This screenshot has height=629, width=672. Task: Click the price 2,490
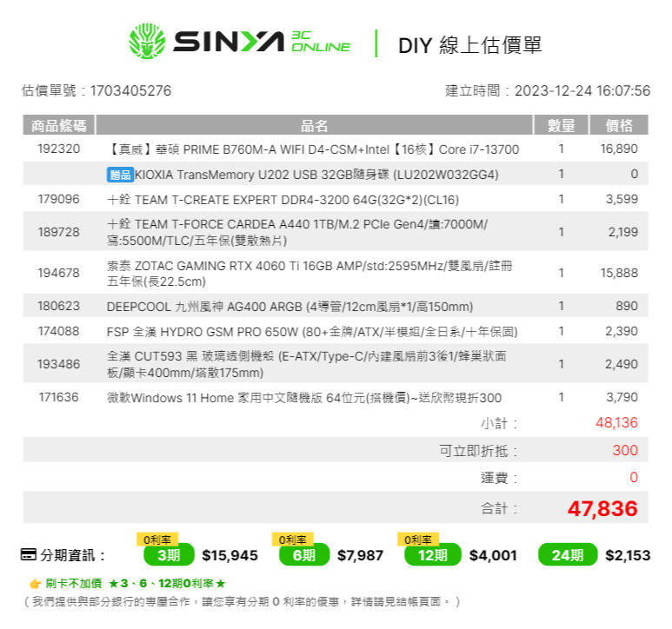[x=622, y=364]
